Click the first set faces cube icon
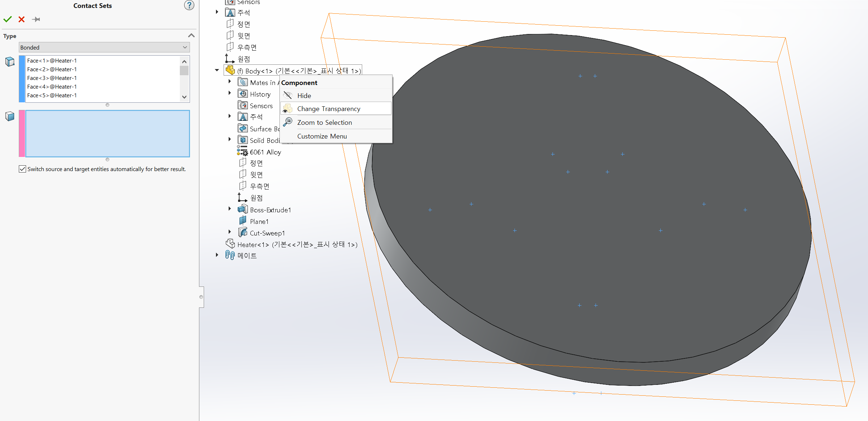 (x=10, y=62)
